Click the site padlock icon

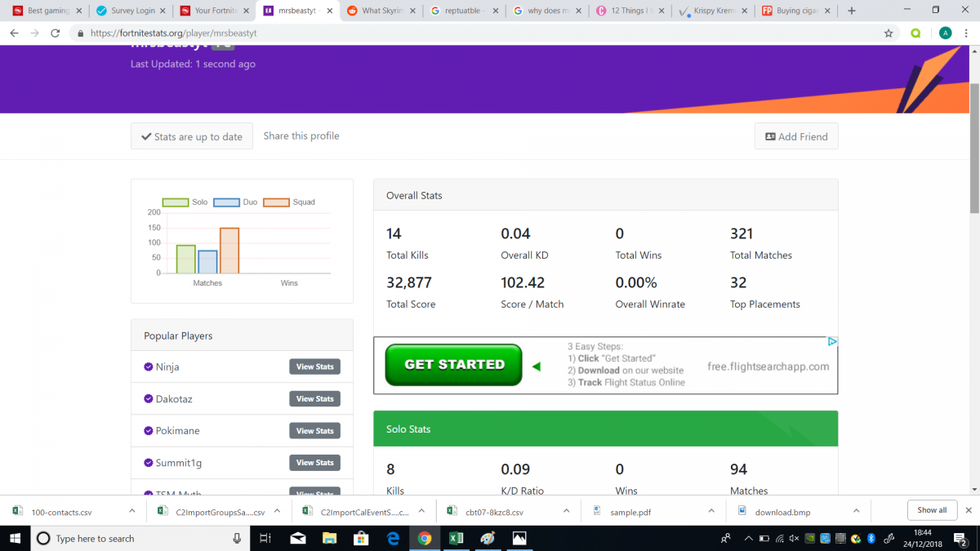[79, 33]
